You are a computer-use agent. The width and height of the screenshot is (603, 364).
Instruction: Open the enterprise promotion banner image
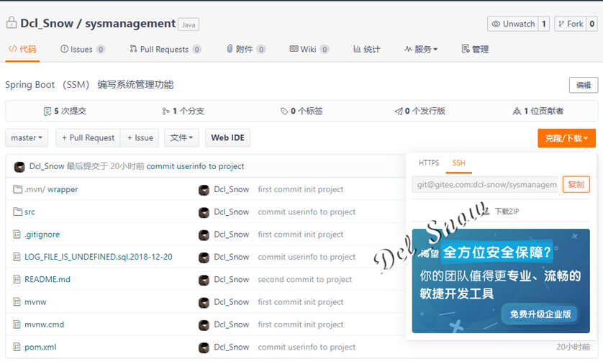[501, 281]
